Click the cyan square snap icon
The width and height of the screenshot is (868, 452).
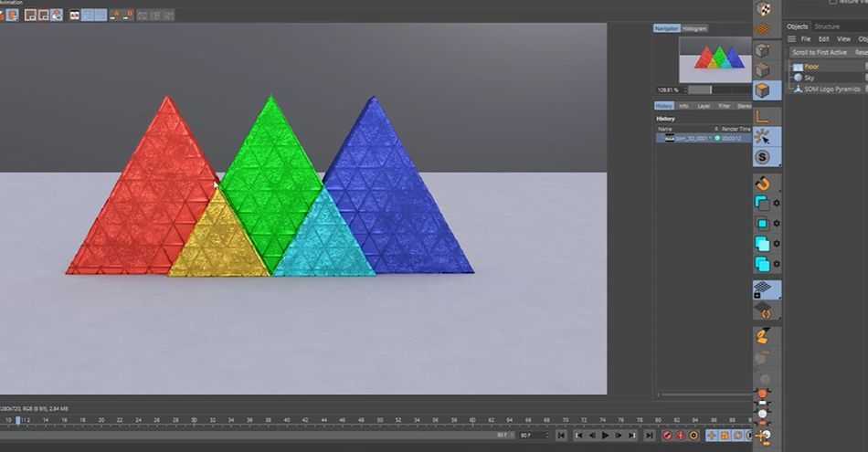pos(762,224)
